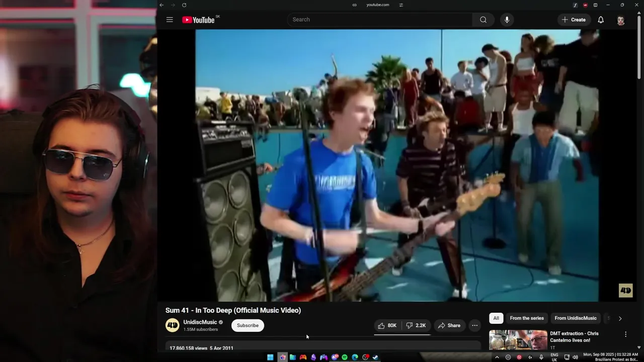644x362 pixels.
Task: Dislike the video with 2.2K dislikes
Action: [416, 325]
